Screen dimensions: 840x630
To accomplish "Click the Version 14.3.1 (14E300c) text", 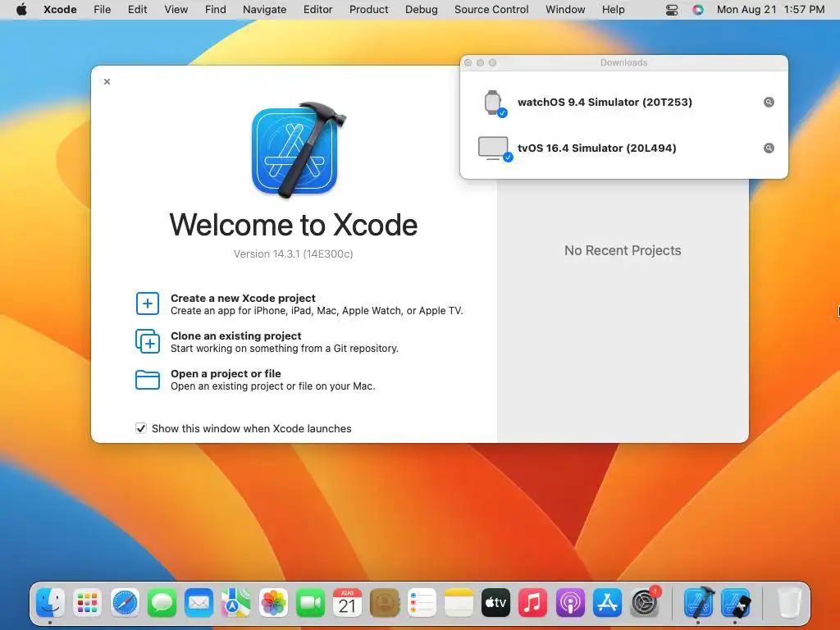I will 293,254.
